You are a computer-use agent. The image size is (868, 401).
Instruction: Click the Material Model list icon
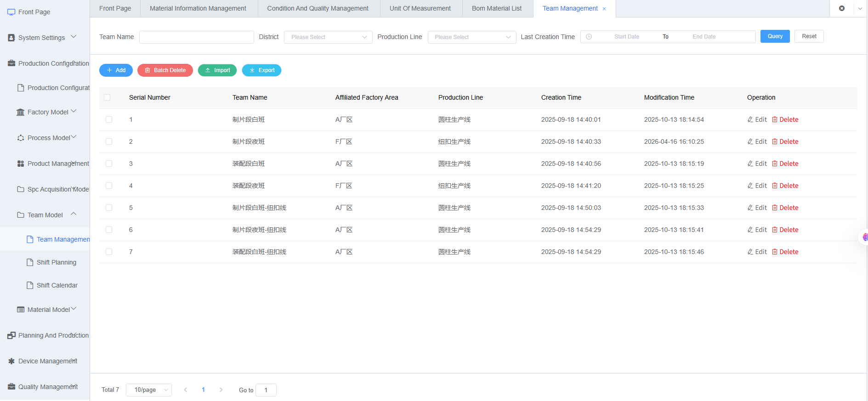click(21, 310)
